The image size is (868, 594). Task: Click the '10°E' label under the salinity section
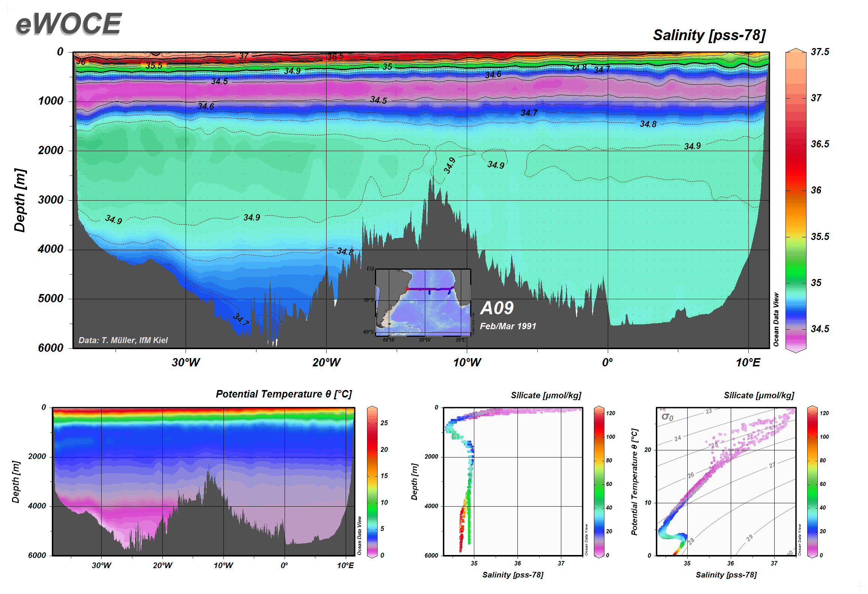click(x=748, y=362)
